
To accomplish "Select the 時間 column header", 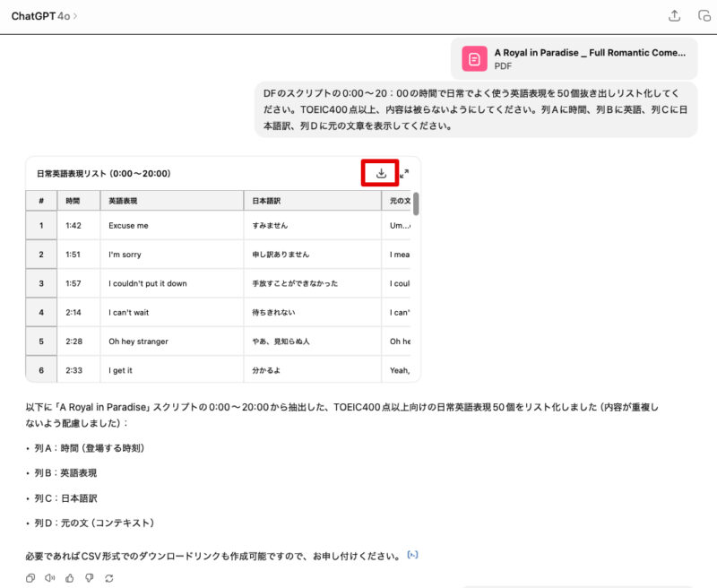I will 79,201.
